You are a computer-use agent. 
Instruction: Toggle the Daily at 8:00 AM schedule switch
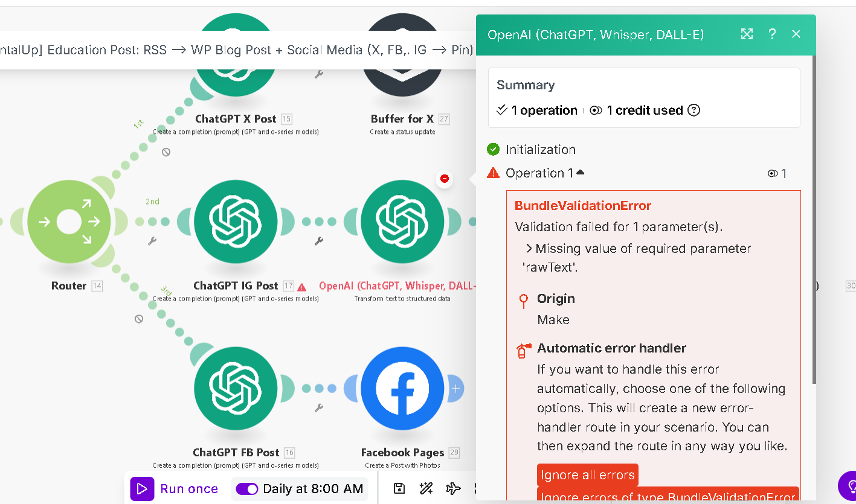pyautogui.click(x=246, y=489)
